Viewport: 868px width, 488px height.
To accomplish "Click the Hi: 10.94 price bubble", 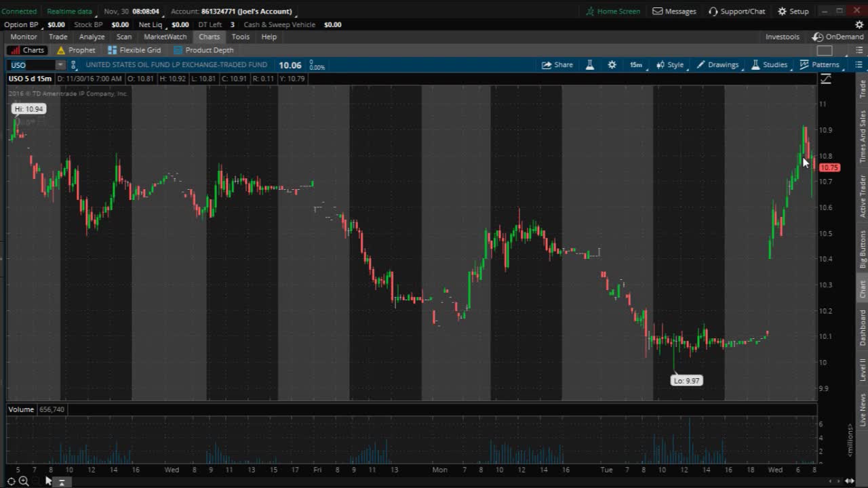I will click(28, 109).
